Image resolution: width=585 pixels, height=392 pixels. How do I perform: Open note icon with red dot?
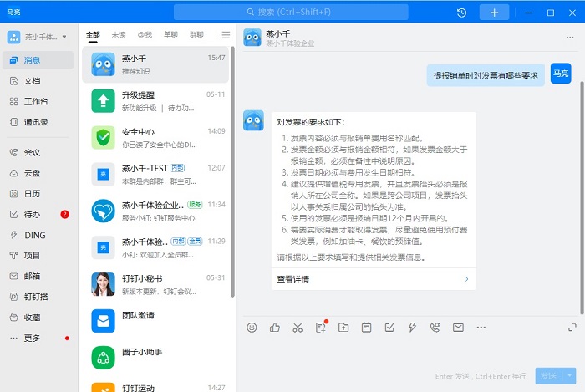[x=321, y=327]
